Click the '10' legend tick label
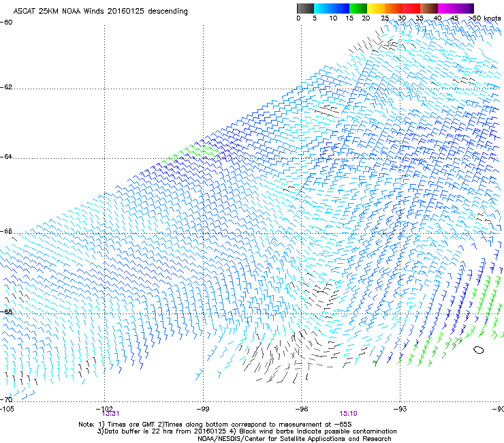The image size is (504, 443). point(333,18)
